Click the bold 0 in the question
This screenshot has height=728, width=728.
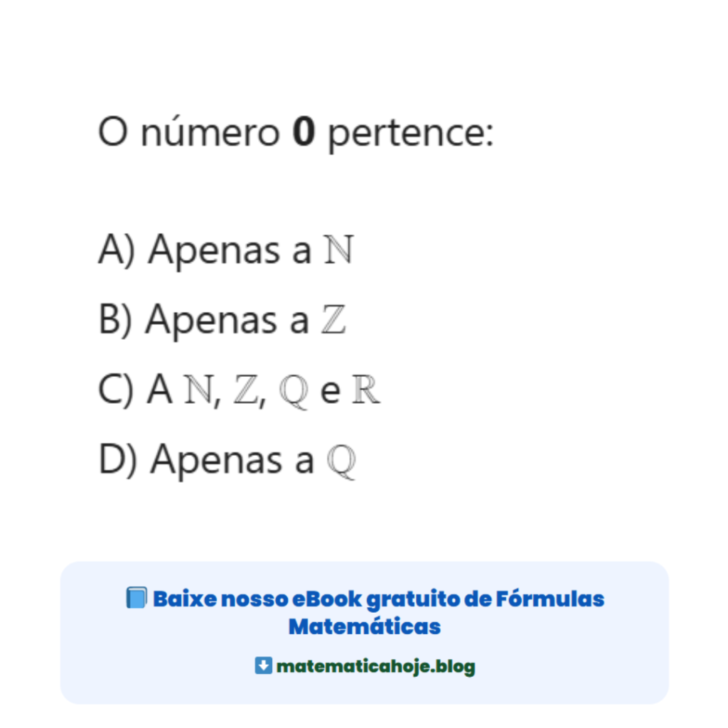304,133
